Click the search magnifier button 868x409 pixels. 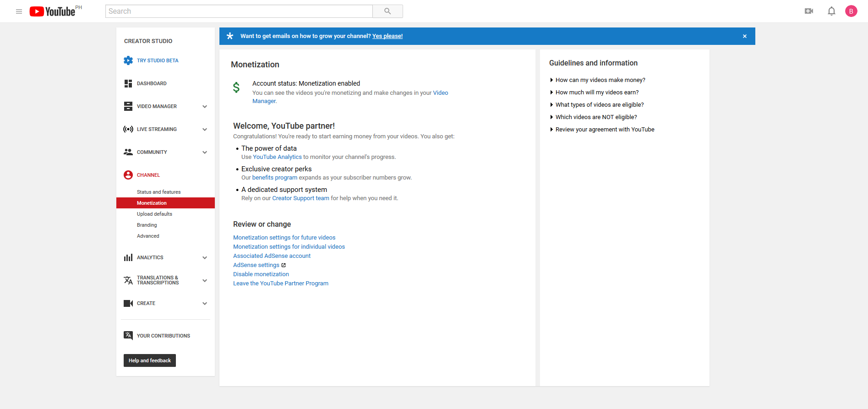click(388, 11)
